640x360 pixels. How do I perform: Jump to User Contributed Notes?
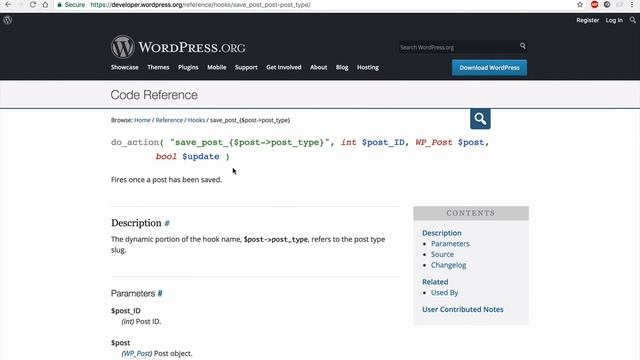click(463, 309)
